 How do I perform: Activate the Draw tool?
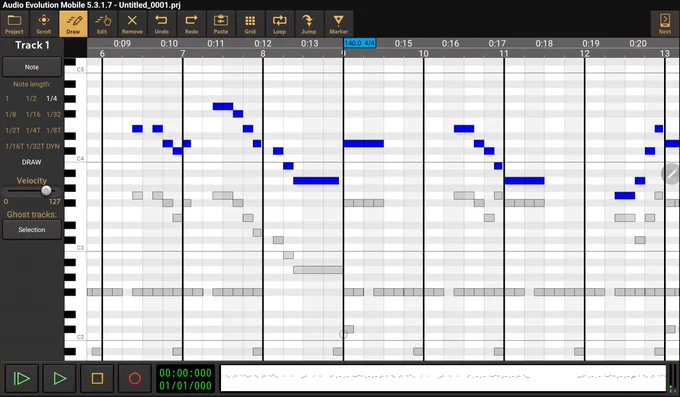(x=73, y=24)
